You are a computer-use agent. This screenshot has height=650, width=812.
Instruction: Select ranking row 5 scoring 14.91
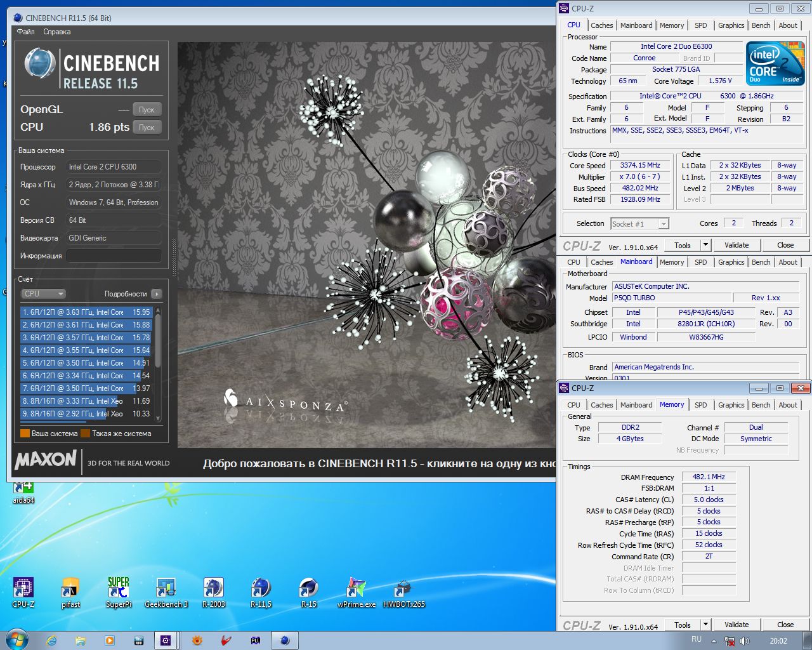click(x=86, y=363)
